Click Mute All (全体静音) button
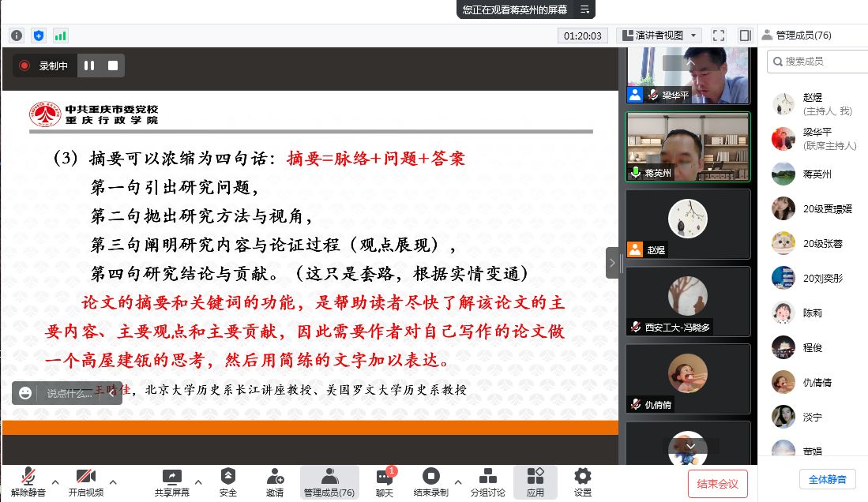Viewport: 868px width, 502px height. [x=827, y=479]
